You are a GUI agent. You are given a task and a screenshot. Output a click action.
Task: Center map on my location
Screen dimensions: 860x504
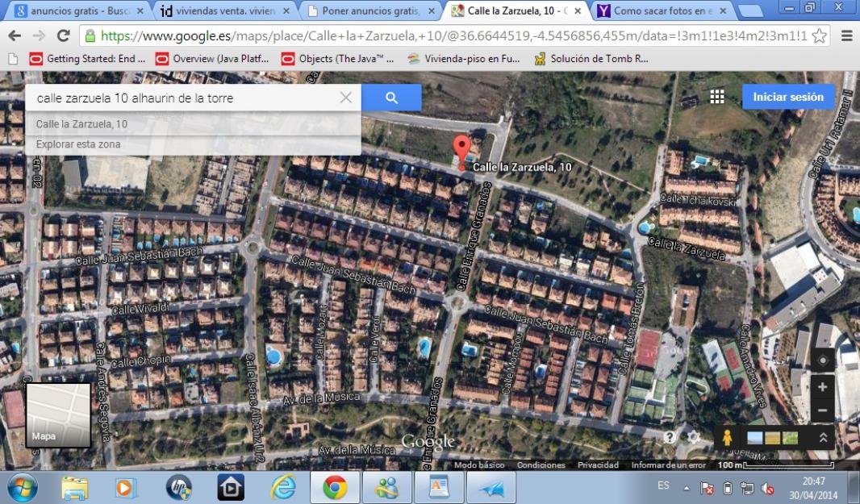(x=822, y=360)
